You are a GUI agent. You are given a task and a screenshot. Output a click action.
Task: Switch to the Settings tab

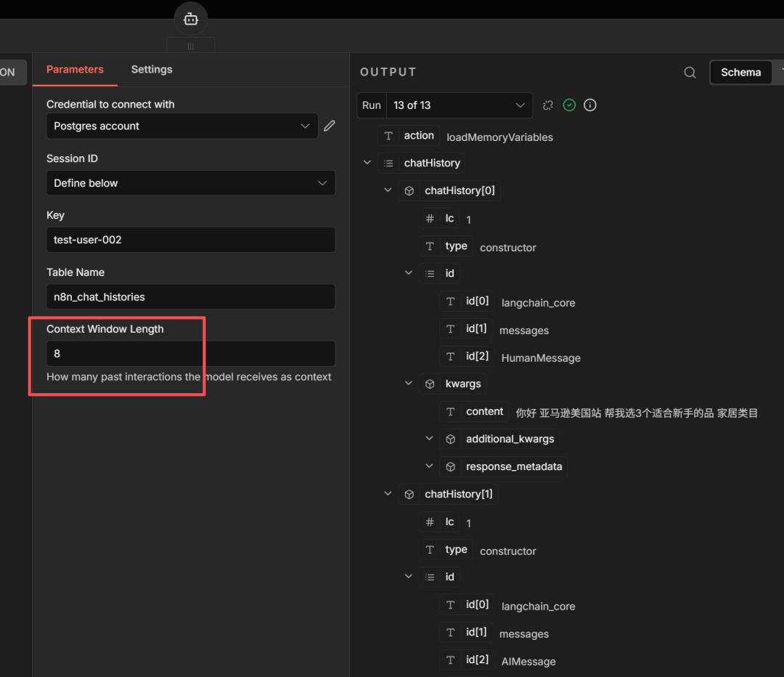pos(151,69)
